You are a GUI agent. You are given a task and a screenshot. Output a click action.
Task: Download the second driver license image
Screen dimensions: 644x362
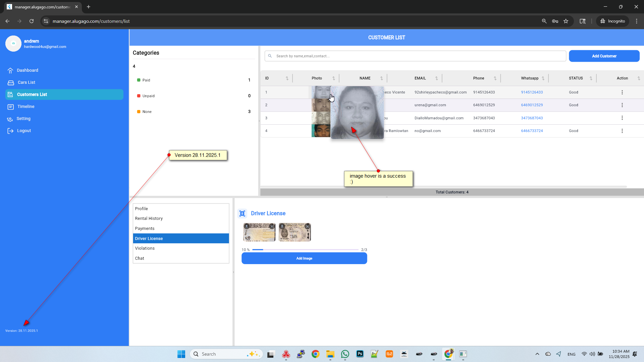282,226
